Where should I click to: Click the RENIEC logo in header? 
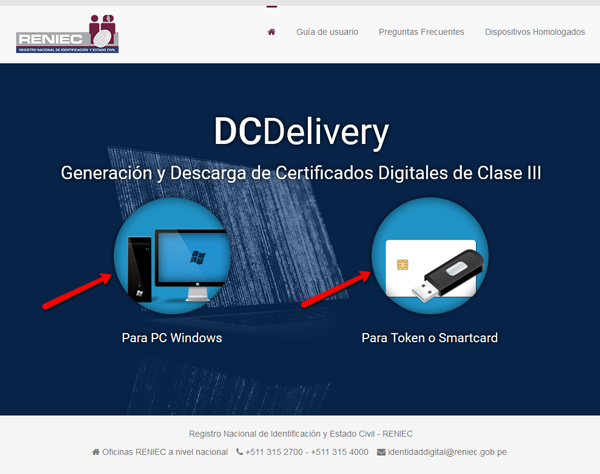pyautogui.click(x=68, y=34)
